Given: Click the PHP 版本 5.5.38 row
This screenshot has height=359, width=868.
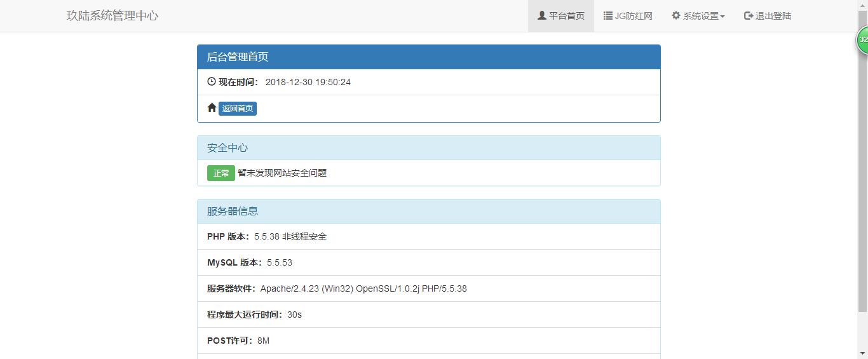Looking at the screenshot, I should (x=429, y=236).
